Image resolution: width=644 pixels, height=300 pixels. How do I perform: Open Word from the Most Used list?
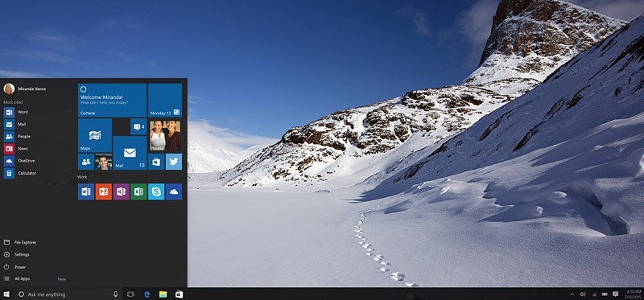pos(16,112)
